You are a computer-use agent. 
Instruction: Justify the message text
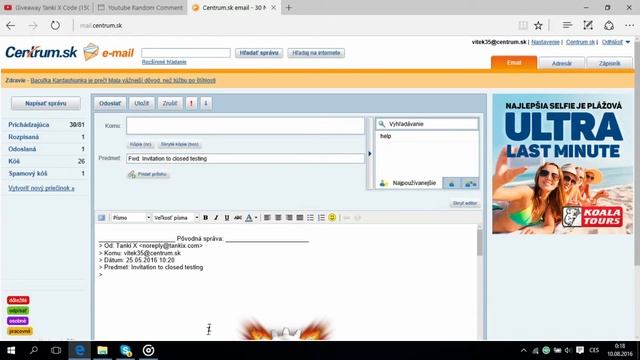point(300,218)
